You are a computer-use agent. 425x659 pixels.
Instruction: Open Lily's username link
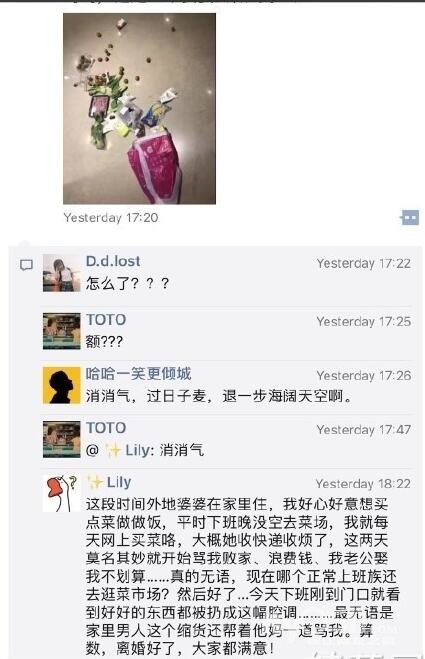point(119,482)
